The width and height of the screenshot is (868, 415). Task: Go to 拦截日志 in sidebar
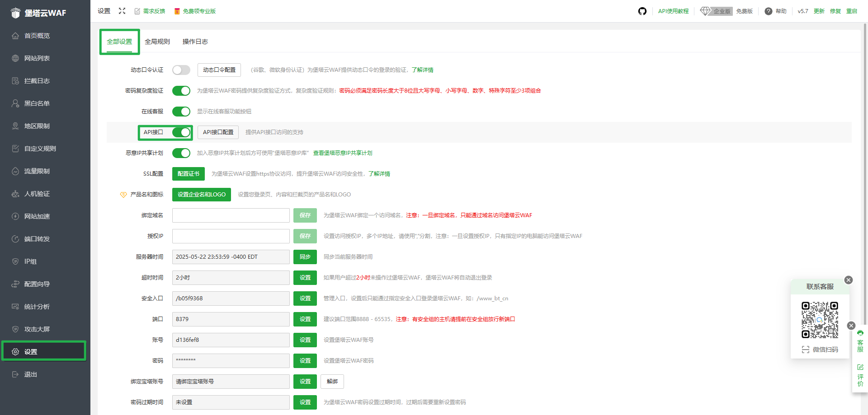(37, 81)
